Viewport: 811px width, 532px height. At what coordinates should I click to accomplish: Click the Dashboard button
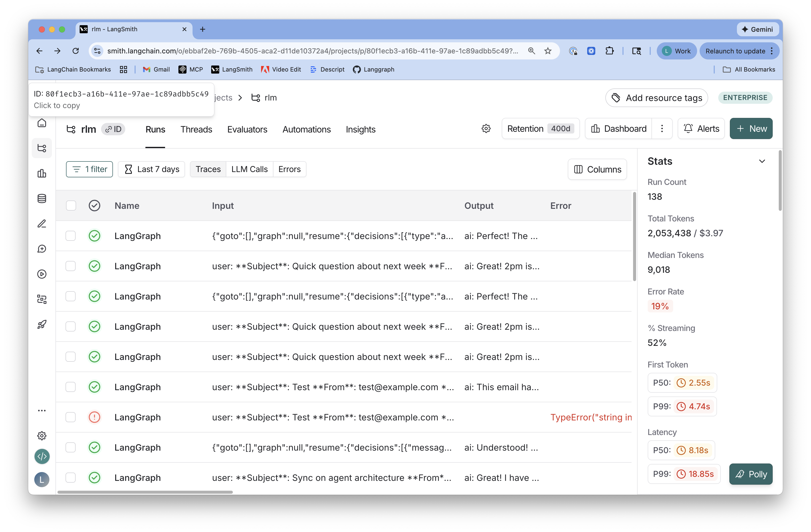click(618, 128)
